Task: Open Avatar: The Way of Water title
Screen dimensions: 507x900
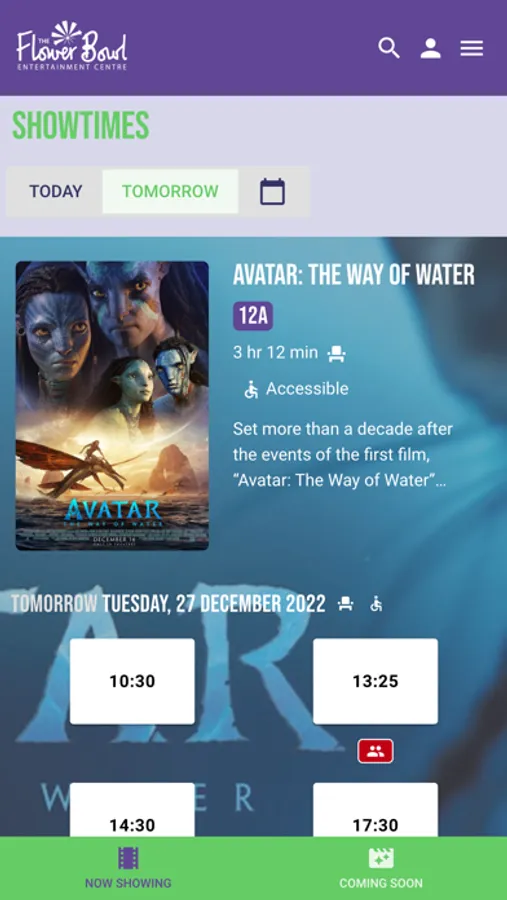Action: 354,276
